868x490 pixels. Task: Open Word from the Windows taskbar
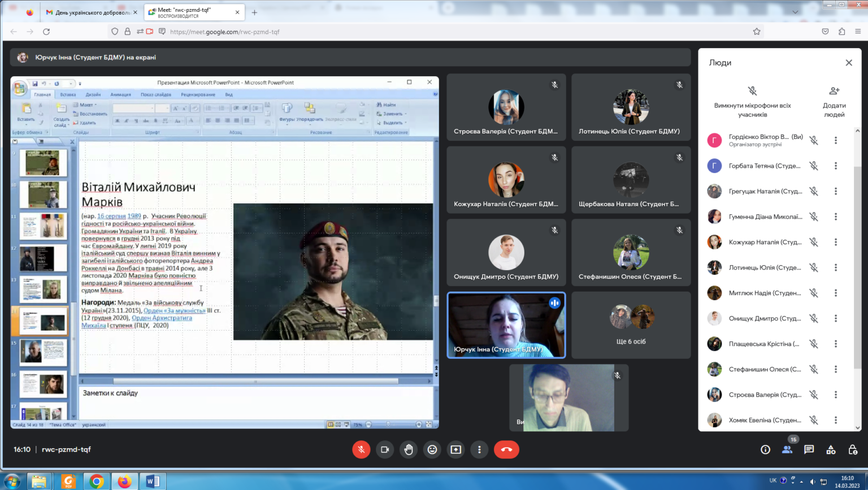[153, 481]
